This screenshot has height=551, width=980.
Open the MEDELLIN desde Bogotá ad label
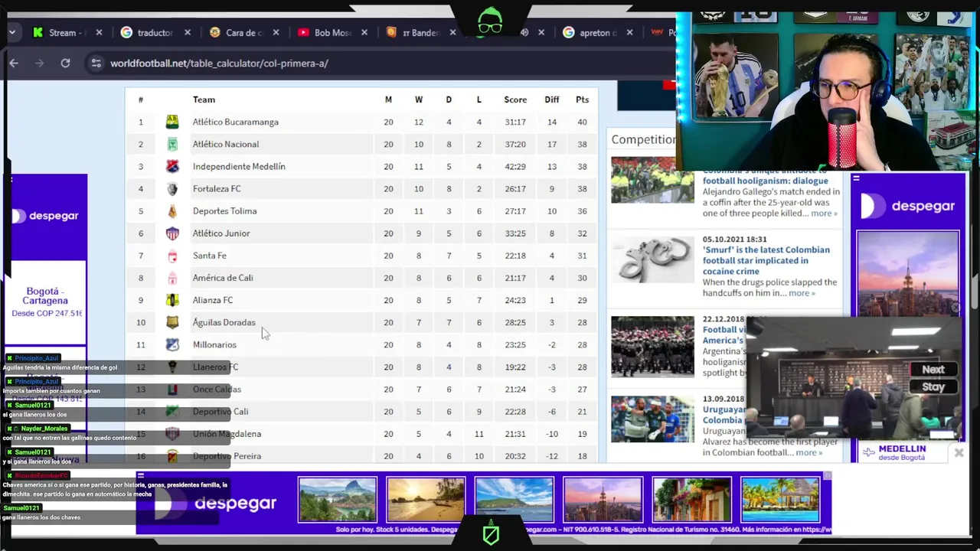(902, 453)
